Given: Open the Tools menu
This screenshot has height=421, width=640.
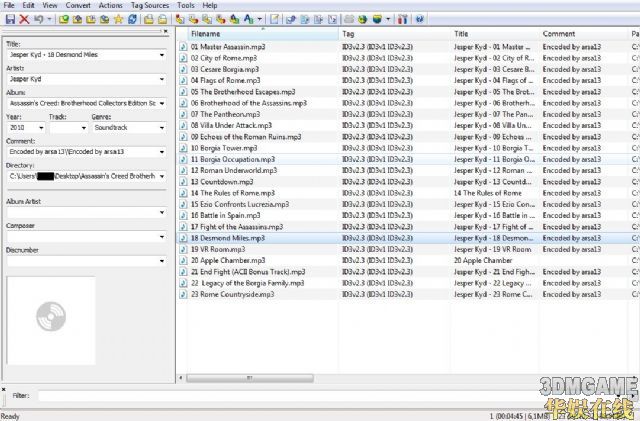Looking at the screenshot, I should click(x=186, y=5).
